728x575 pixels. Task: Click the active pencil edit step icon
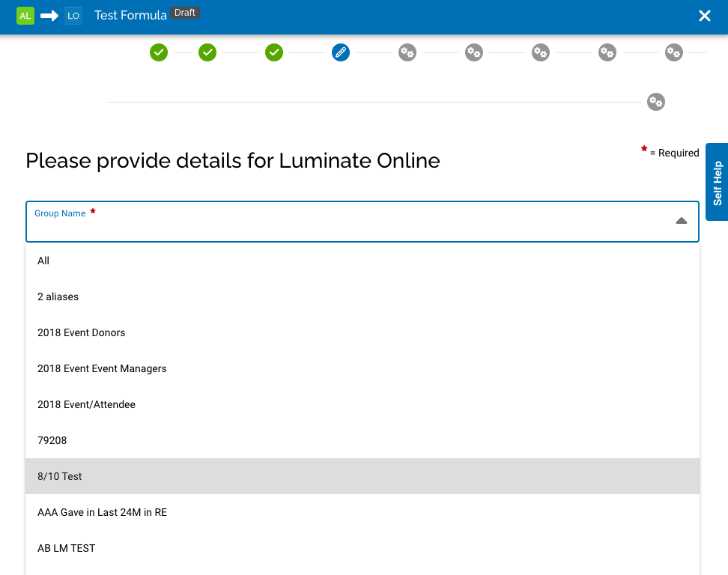click(x=340, y=52)
